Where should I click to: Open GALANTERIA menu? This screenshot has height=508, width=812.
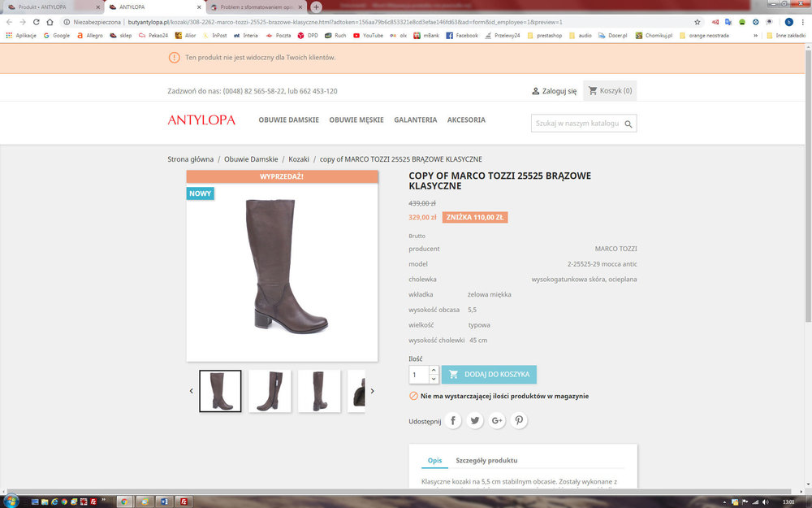tap(415, 119)
